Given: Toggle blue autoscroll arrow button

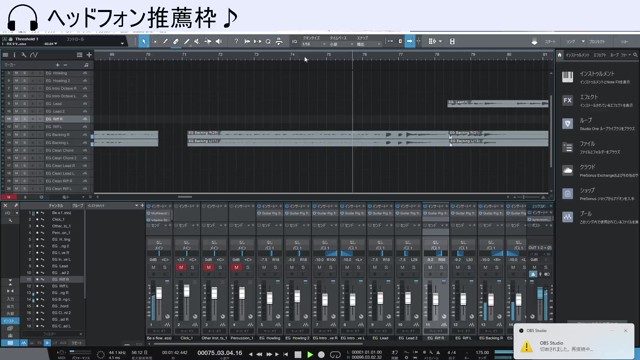Looking at the screenshot, I should click(409, 41).
